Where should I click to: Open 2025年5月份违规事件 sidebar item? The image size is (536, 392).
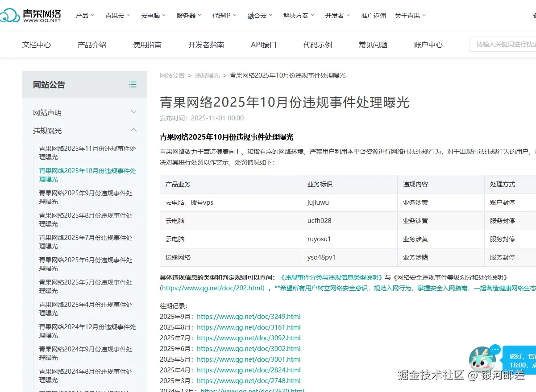tap(86, 286)
